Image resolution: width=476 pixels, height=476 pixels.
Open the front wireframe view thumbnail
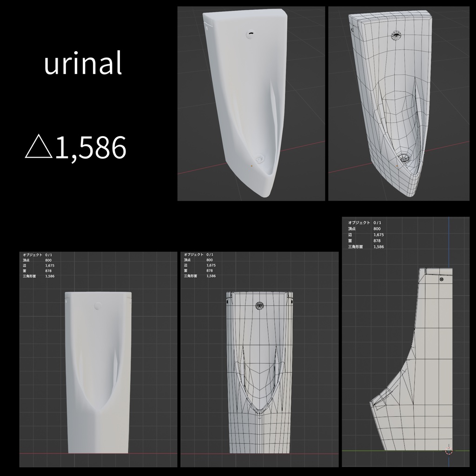(x=259, y=359)
